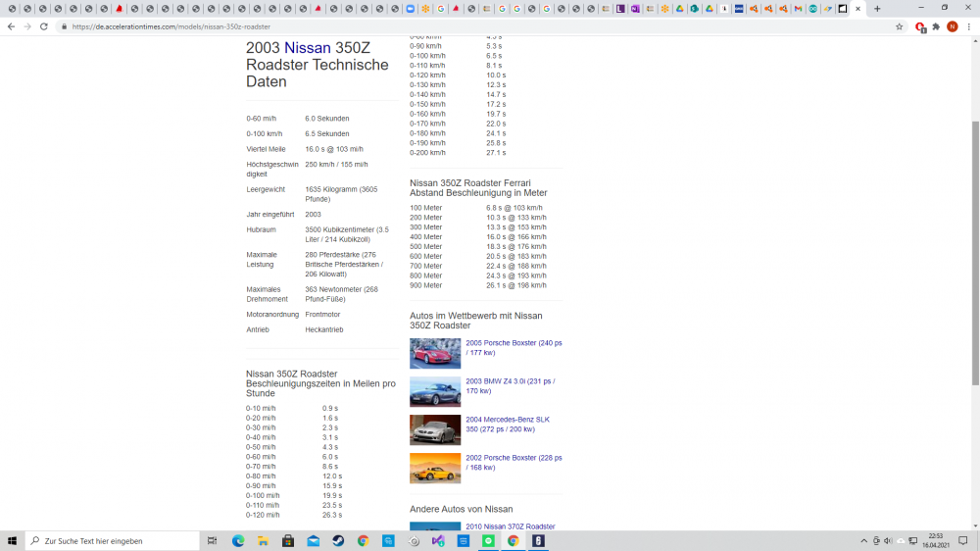Open the red ad-blocker extension icon
The height and width of the screenshot is (551, 980).
pyautogui.click(x=920, y=26)
